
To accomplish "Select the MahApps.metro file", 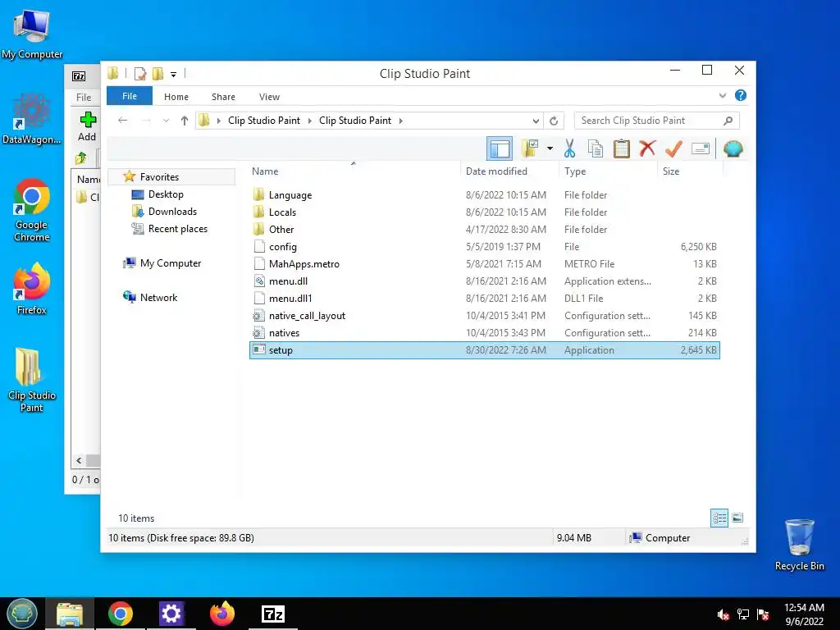I will coord(484,263).
